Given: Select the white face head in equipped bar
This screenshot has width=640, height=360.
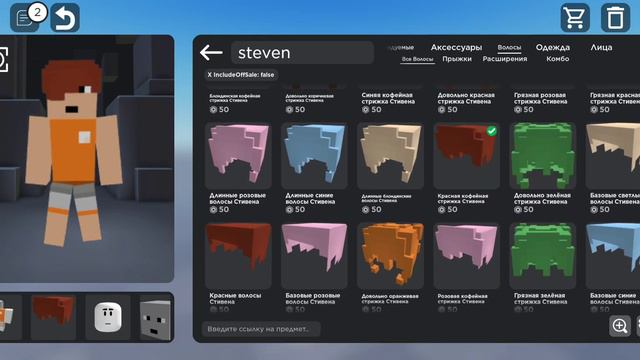Looking at the screenshot, I should (108, 317).
